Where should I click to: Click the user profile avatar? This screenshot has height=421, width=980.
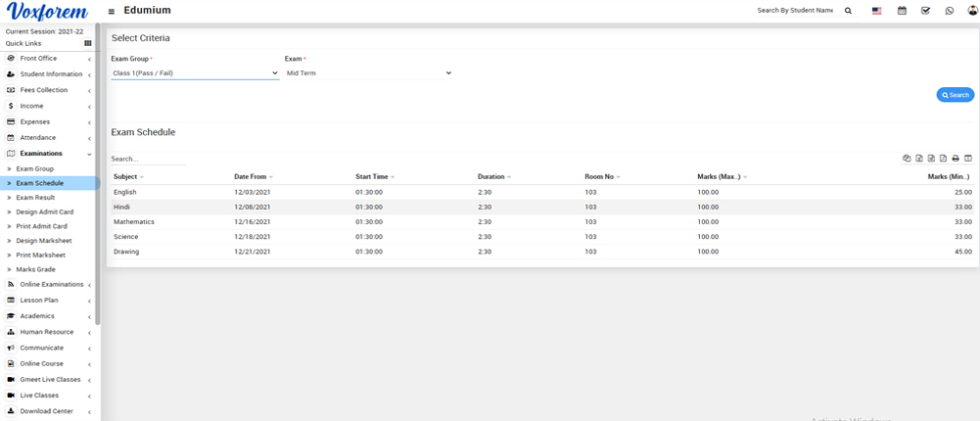971,11
